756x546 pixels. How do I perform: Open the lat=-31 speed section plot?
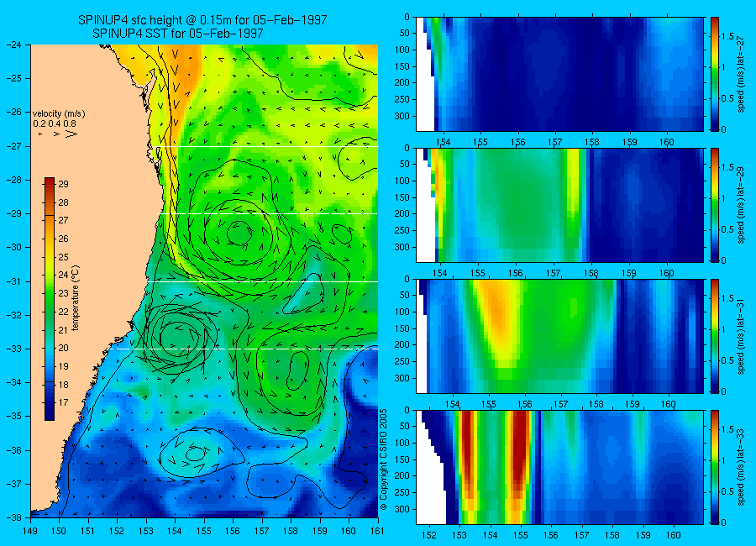tap(559, 336)
